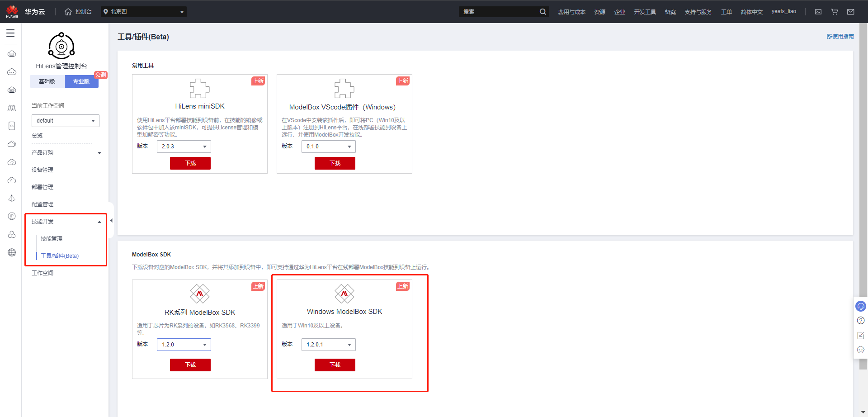This screenshot has height=417, width=868.
Task: Open the 使用指南 usage guide link
Action: point(840,37)
